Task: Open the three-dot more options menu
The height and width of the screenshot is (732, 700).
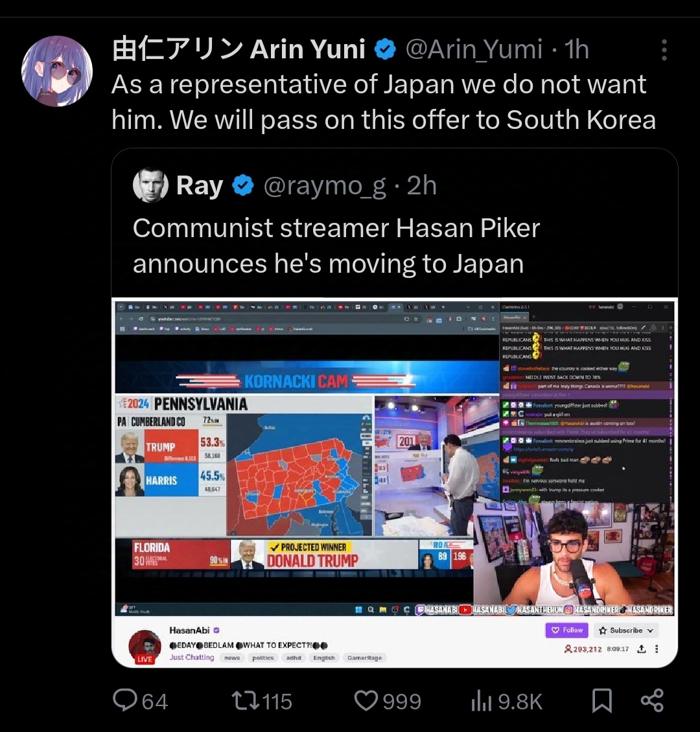Action: pos(664,49)
